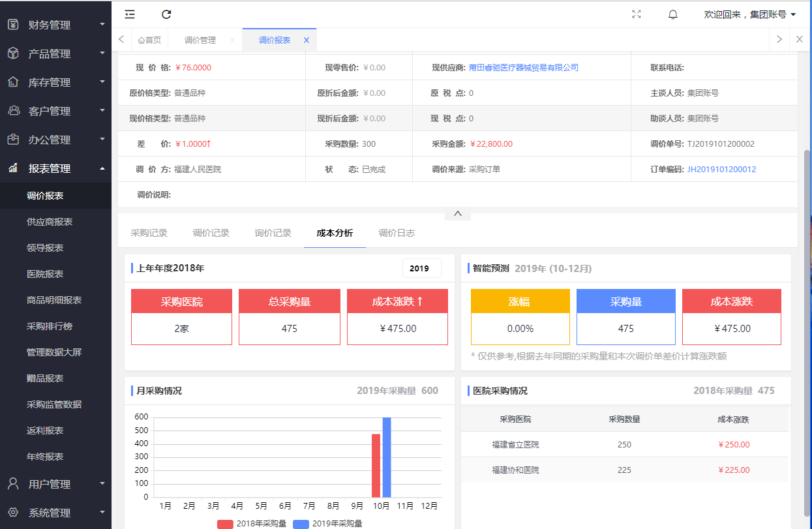This screenshot has height=529, width=812.
Task: Click the 福建协和医院 table cell
Action: point(515,470)
